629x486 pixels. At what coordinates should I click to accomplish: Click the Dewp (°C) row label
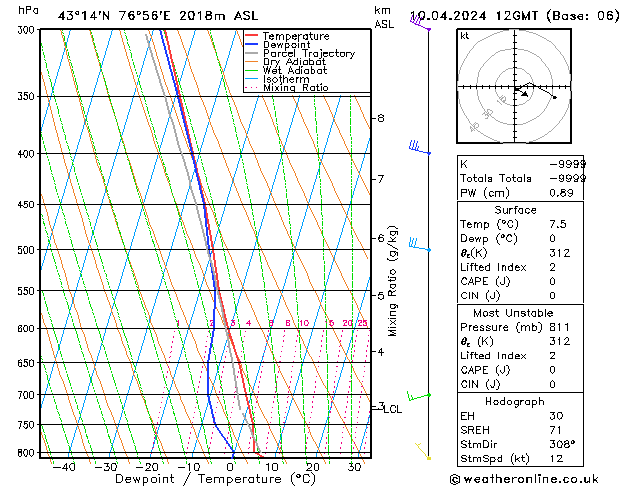pyautogui.click(x=489, y=239)
